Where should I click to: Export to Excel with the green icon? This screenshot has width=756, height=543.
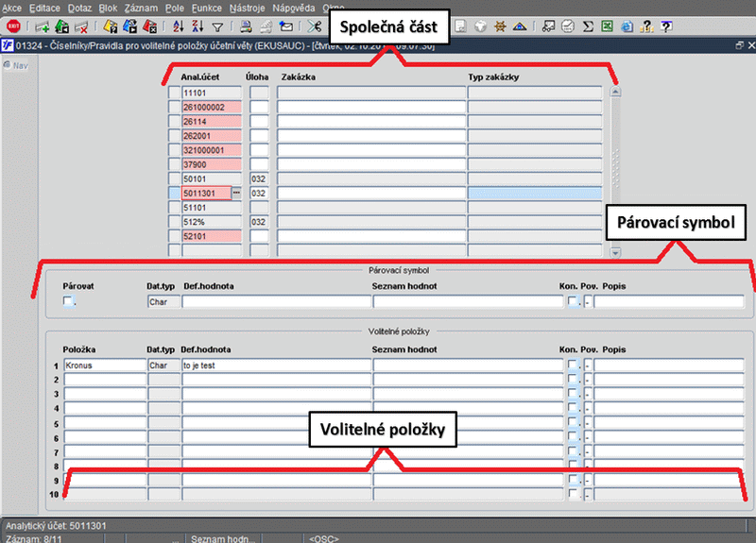pos(607,26)
